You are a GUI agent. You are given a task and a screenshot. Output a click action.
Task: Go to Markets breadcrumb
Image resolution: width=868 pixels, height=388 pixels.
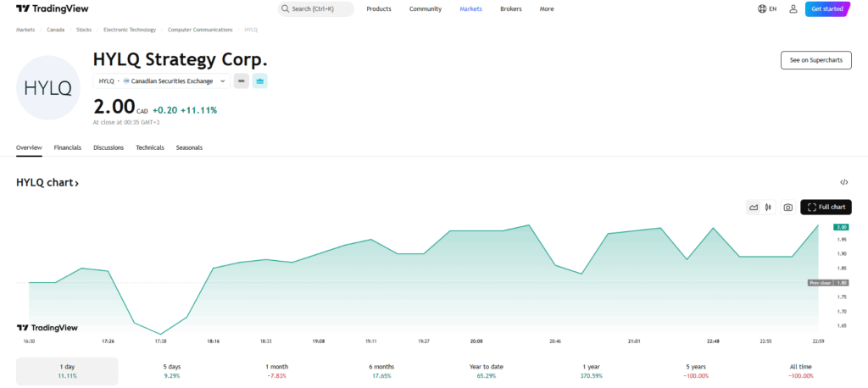25,30
